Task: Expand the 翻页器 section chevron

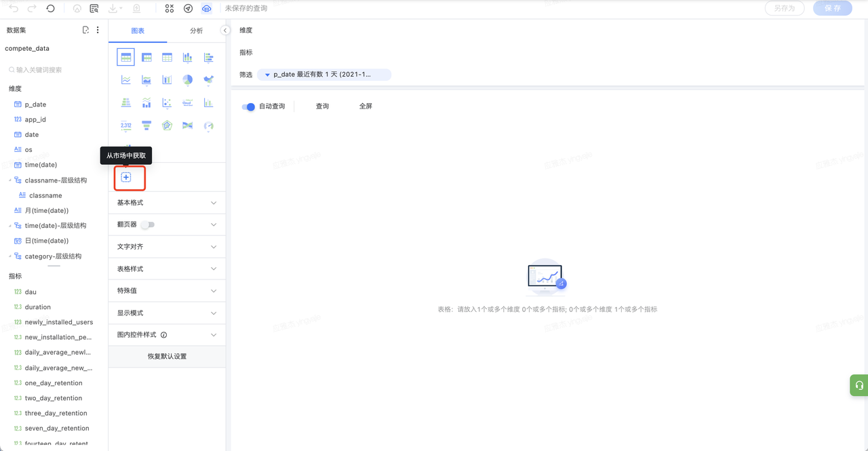Action: click(x=214, y=224)
